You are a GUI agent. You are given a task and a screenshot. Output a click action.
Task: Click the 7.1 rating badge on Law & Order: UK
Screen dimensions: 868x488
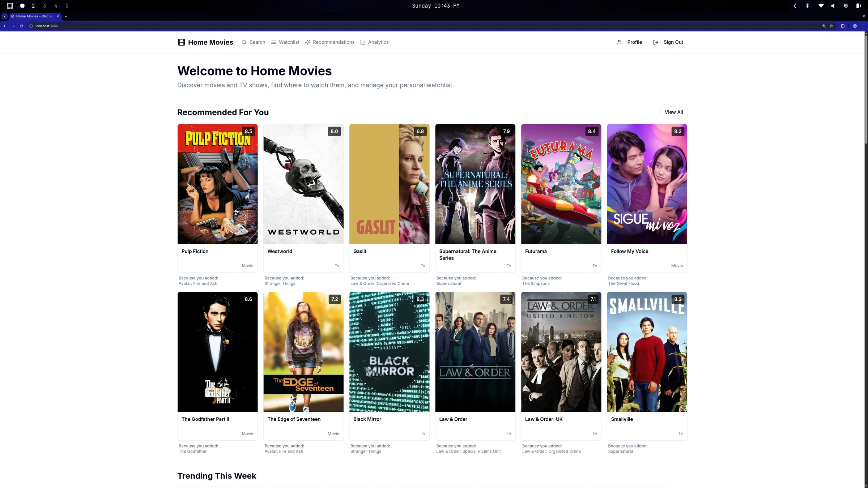[593, 299]
